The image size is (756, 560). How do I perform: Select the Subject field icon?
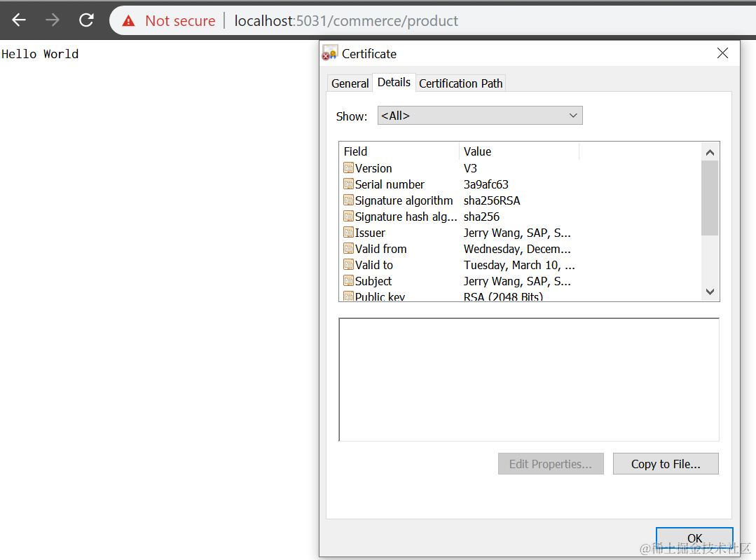pos(348,281)
